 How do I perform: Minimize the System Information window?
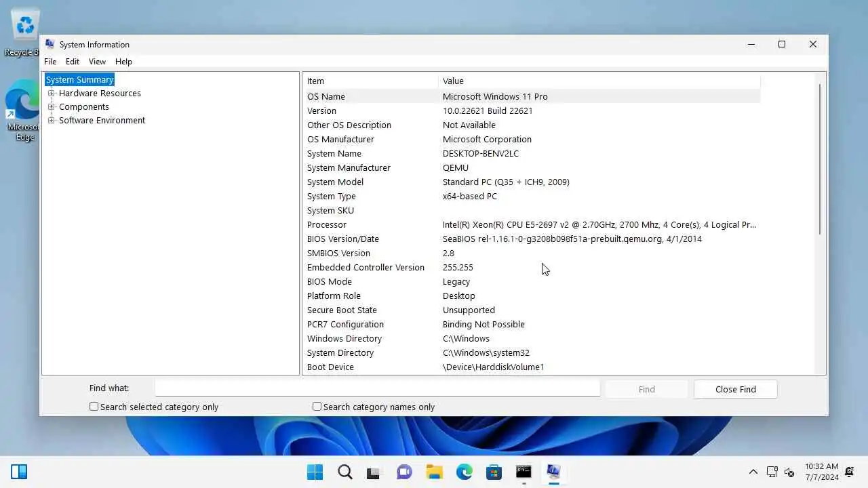(x=751, y=44)
